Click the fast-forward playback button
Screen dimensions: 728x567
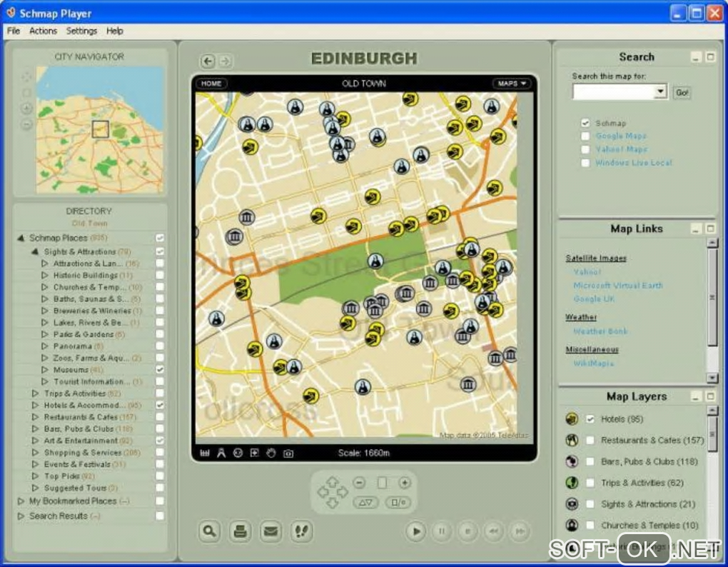click(x=520, y=531)
